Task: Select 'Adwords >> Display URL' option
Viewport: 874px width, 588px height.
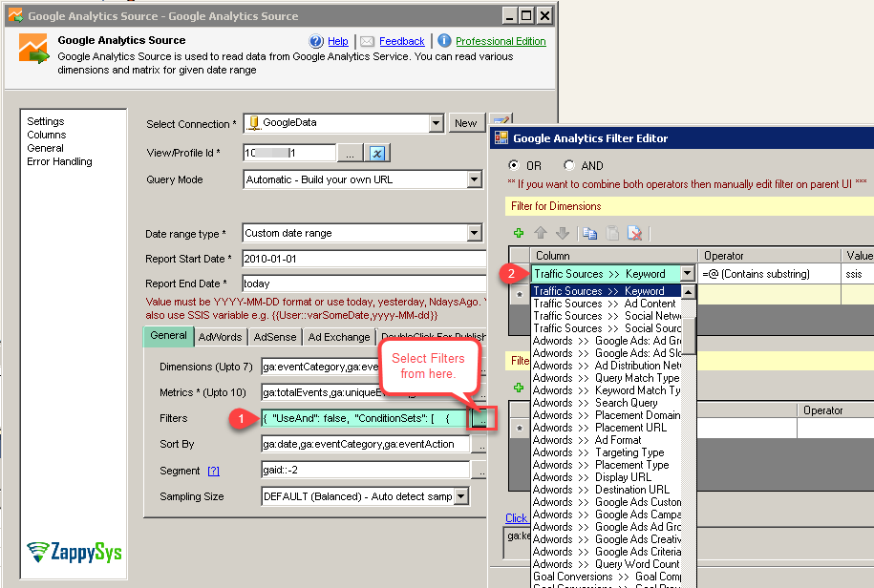Action: coord(606,477)
